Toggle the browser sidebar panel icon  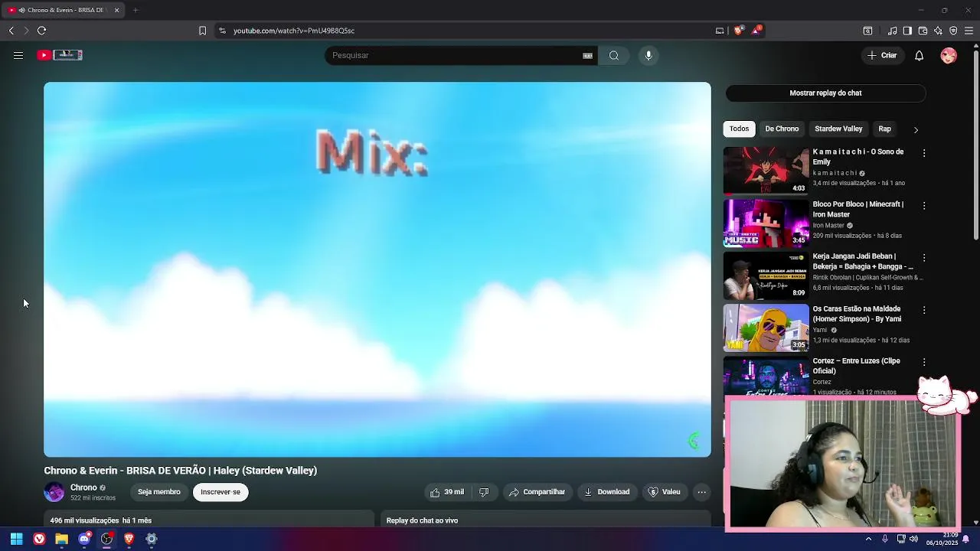(x=907, y=31)
